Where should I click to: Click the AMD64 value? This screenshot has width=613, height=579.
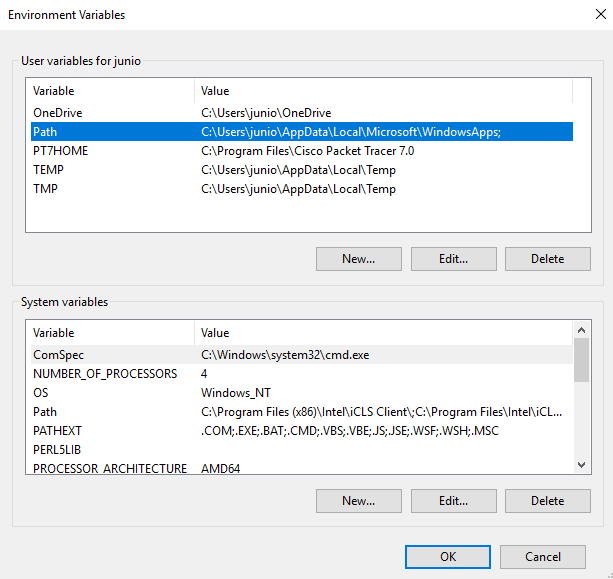[x=220, y=468]
